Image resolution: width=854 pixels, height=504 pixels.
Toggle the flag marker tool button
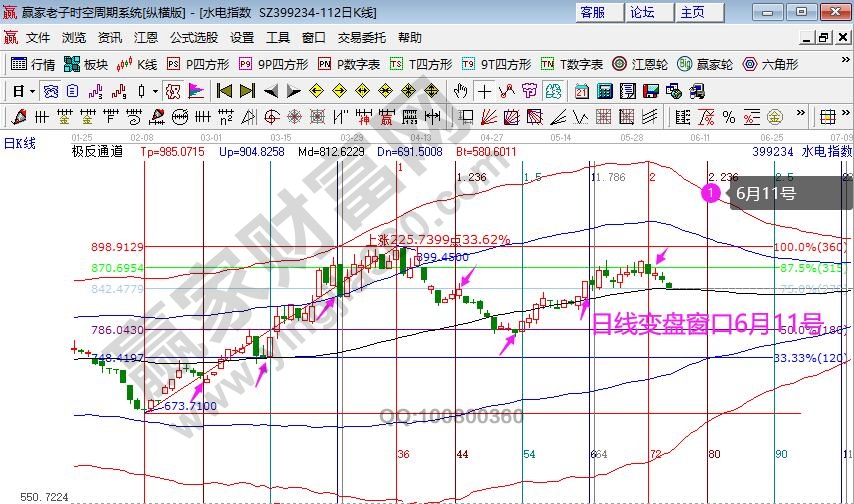pyautogui.click(x=195, y=91)
